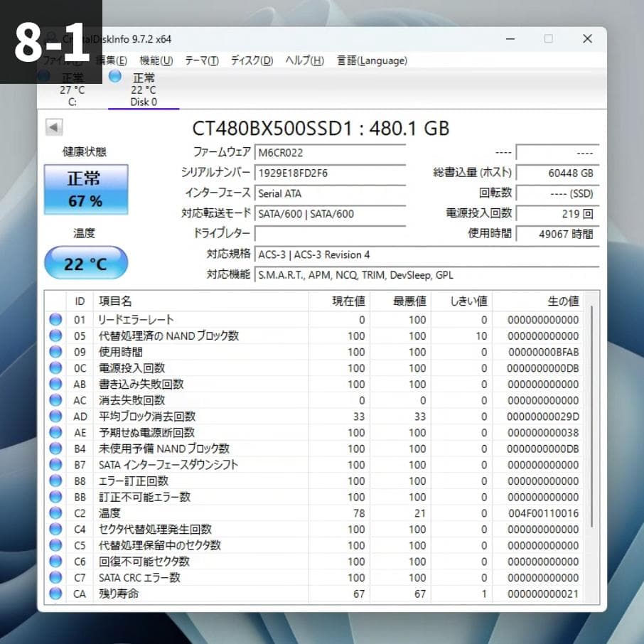Click the 22 °C temperature badge
Image resolution: width=644 pixels, height=644 pixels.
pos(85,262)
